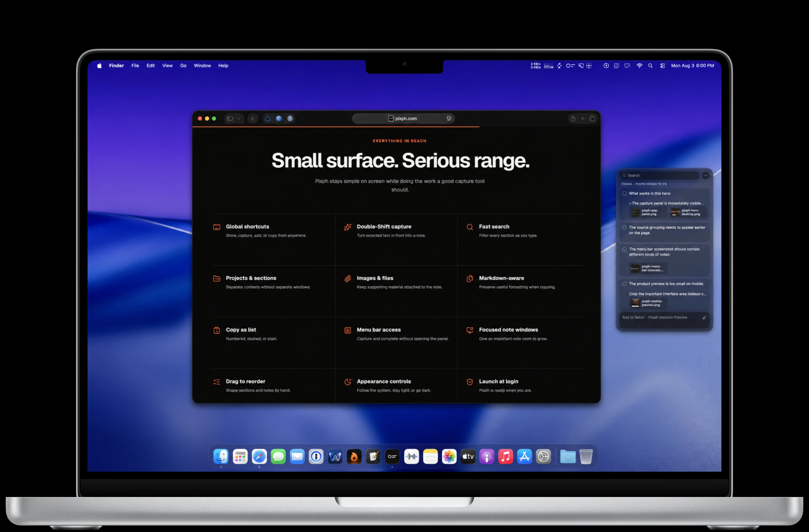
Task: Check off 'The menu bar screenshot should contain' note
Action: tap(624, 249)
